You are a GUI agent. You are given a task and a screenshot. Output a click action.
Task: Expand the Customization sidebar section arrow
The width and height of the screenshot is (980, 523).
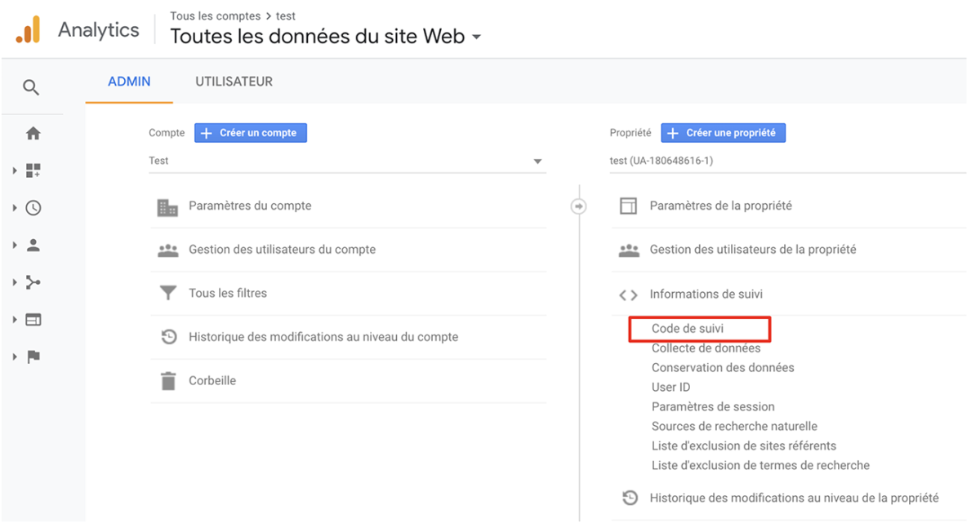(15, 171)
